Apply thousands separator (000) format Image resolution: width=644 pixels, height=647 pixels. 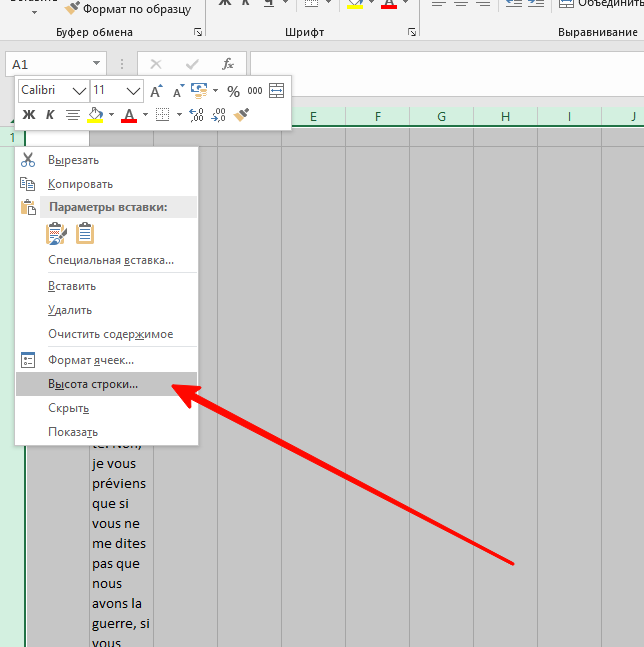255,91
